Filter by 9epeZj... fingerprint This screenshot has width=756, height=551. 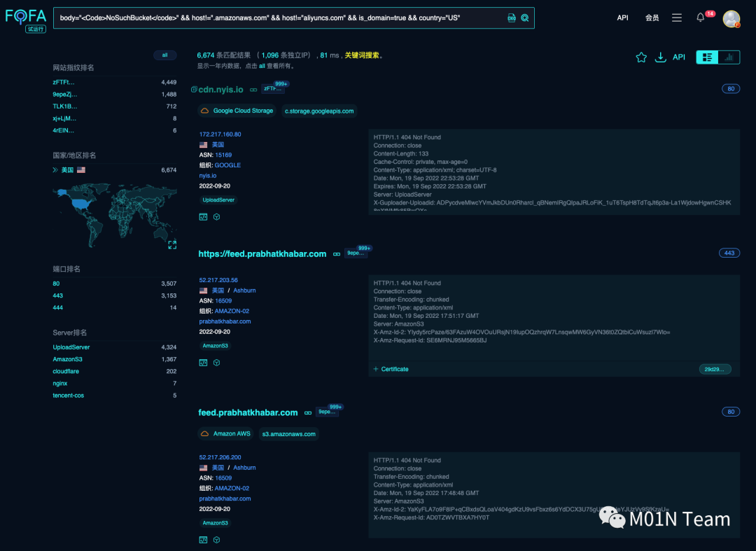click(64, 95)
